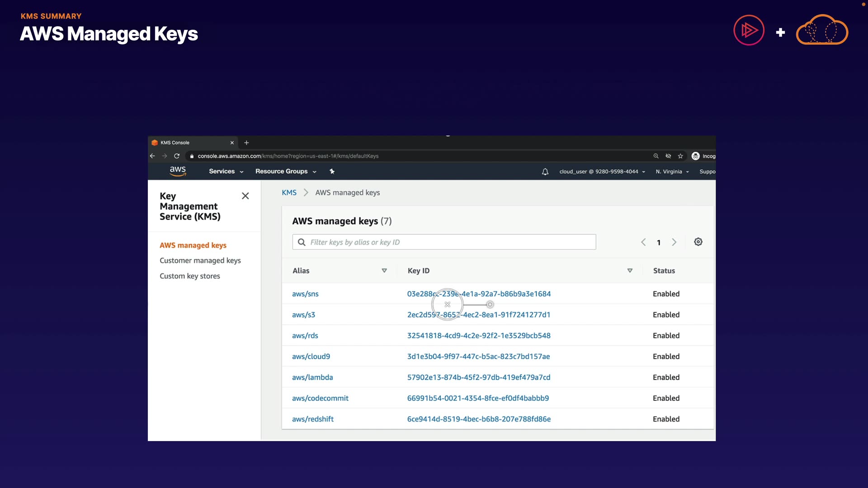Click the AWS logo home icon
The image size is (868, 488).
(x=178, y=171)
